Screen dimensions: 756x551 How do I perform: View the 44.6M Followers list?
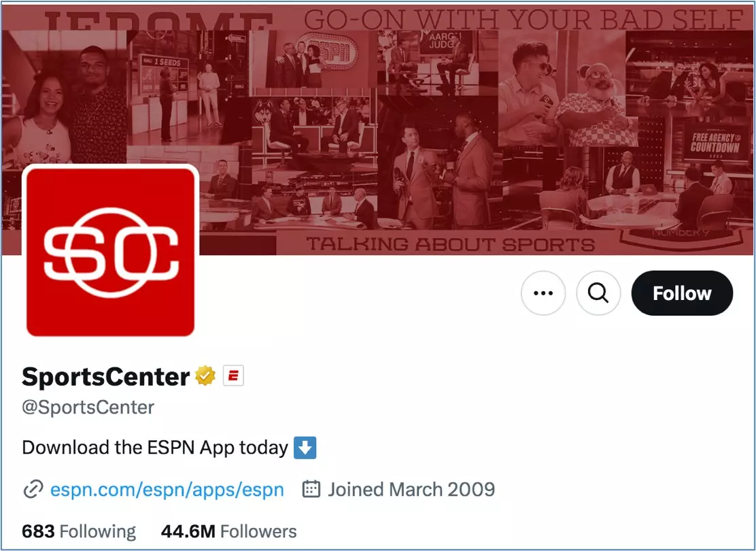(228, 531)
